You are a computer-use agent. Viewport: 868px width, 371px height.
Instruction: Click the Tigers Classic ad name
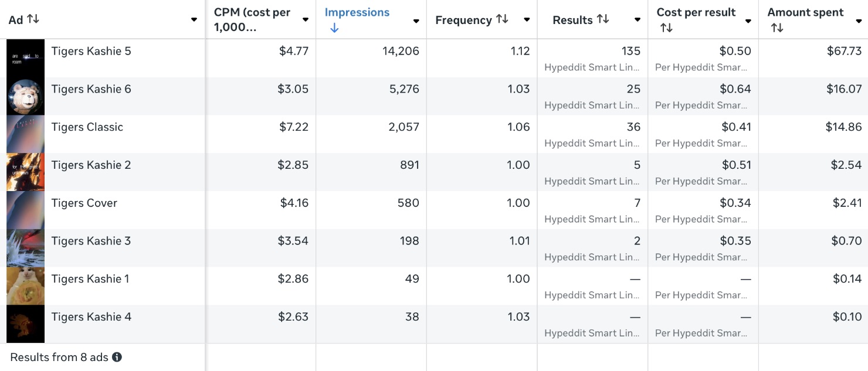pos(87,127)
